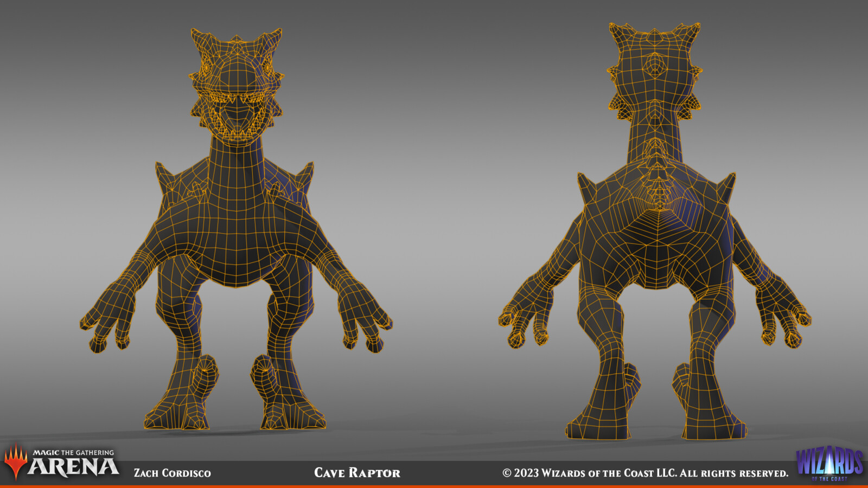
Task: Click the 2023 Wizards copyright notice
Action: [x=645, y=473]
